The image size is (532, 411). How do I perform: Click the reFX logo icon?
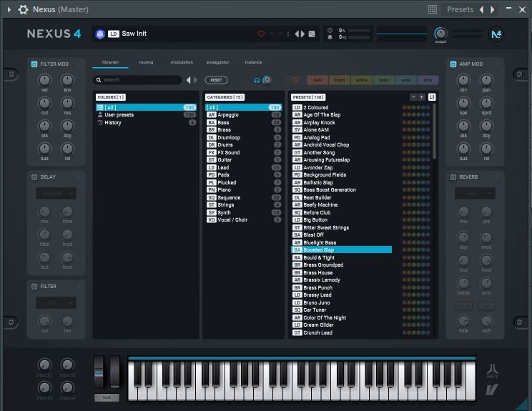[x=493, y=371]
